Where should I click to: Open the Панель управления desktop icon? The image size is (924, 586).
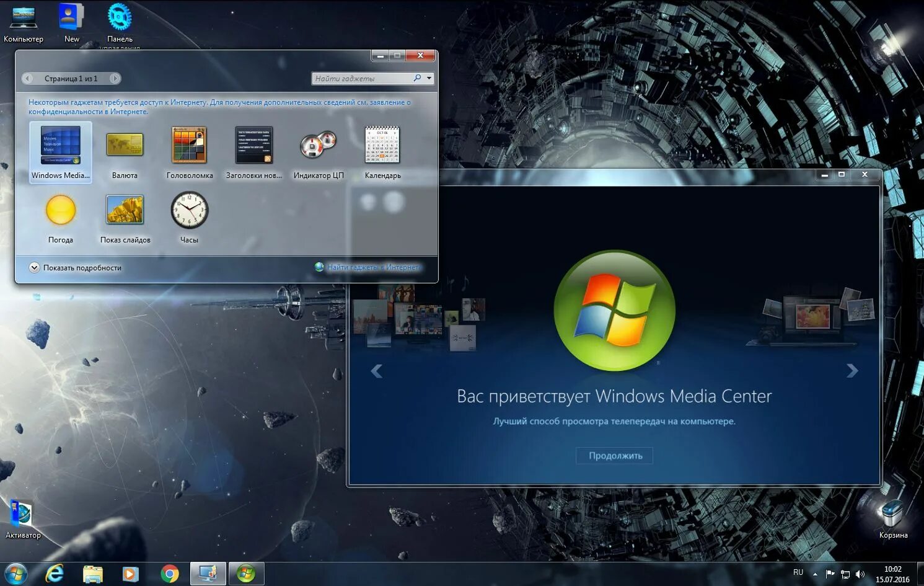120,25
